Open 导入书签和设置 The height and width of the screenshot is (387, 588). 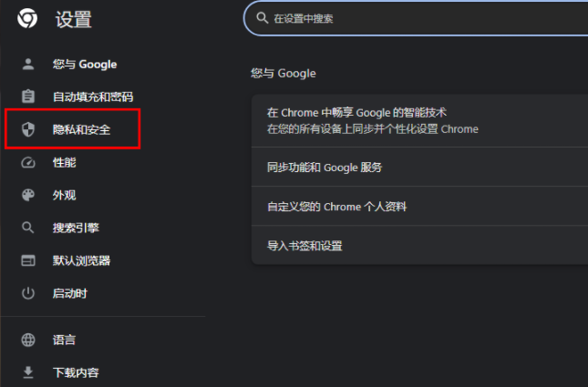tap(419, 245)
